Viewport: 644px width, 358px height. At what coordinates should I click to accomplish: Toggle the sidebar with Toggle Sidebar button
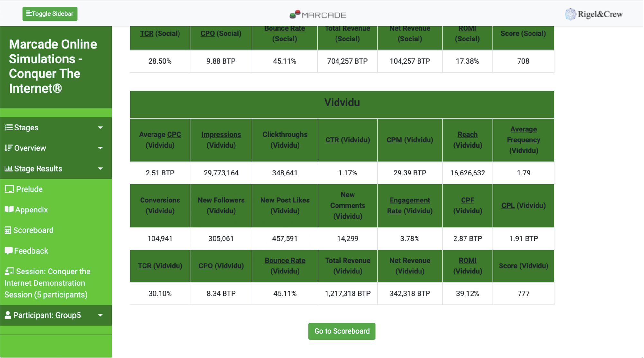coord(50,14)
